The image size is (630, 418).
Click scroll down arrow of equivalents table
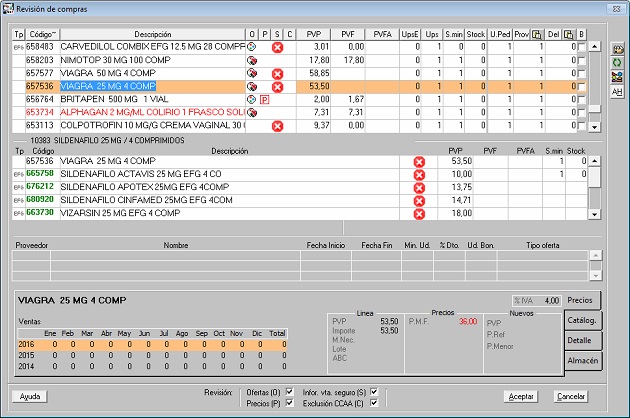pyautogui.click(x=595, y=215)
